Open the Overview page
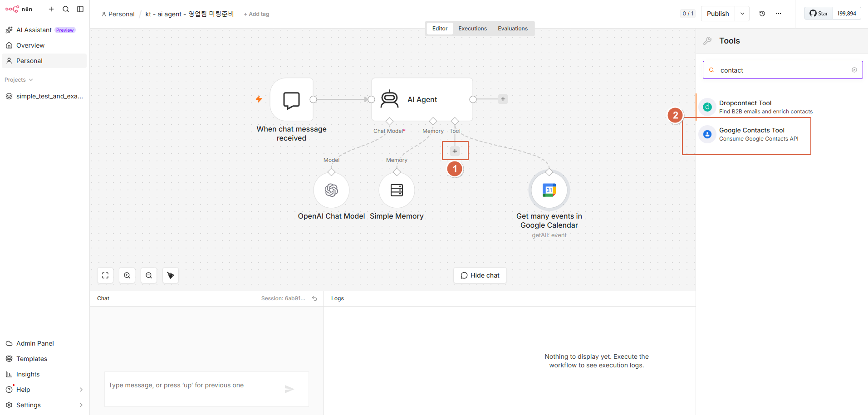Viewport: 868px width, 415px height. [44, 45]
